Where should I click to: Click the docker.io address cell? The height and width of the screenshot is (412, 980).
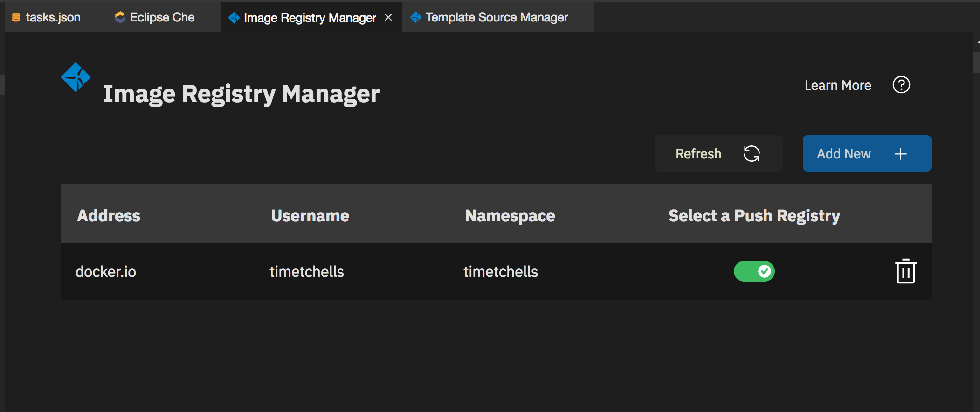pyautogui.click(x=106, y=272)
